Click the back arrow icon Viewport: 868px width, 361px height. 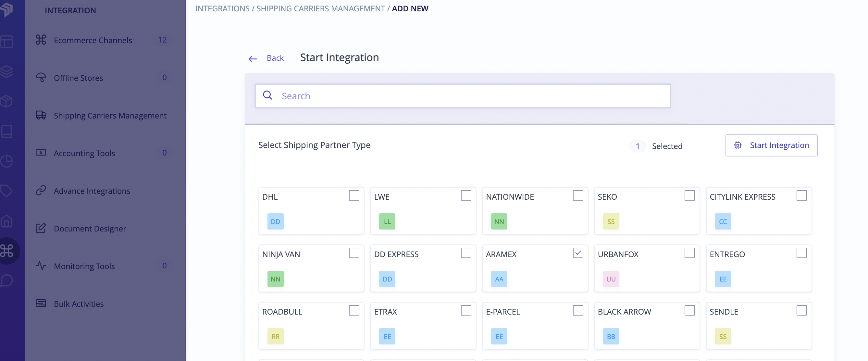(x=252, y=59)
